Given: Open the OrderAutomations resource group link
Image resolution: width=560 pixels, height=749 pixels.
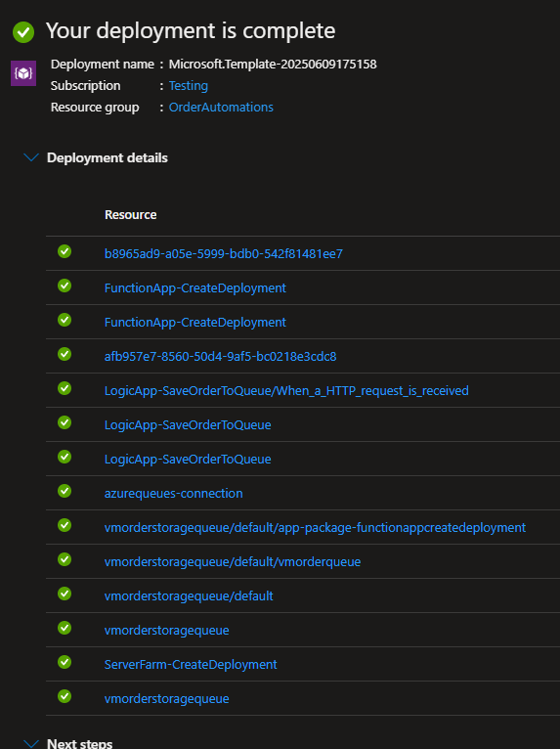Looking at the screenshot, I should (221, 107).
